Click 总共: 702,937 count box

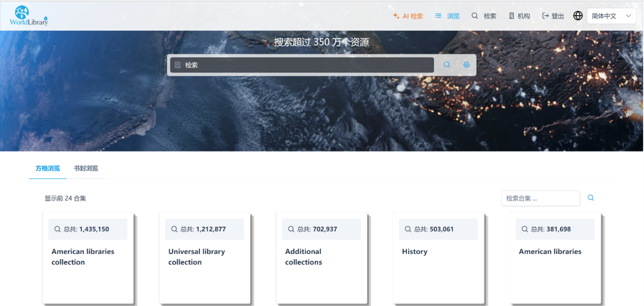click(x=321, y=229)
